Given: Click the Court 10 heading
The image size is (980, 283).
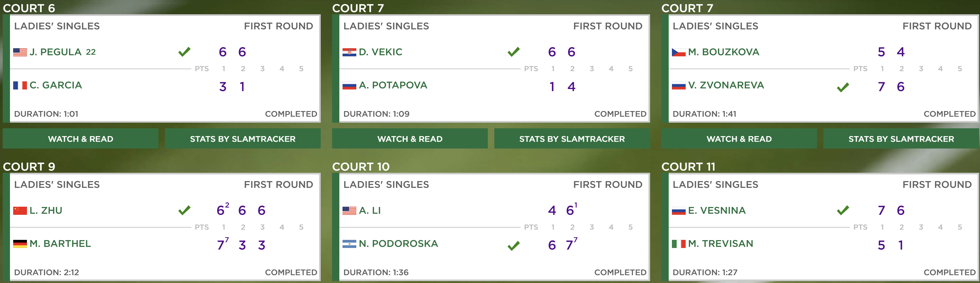Looking at the screenshot, I should 361,167.
